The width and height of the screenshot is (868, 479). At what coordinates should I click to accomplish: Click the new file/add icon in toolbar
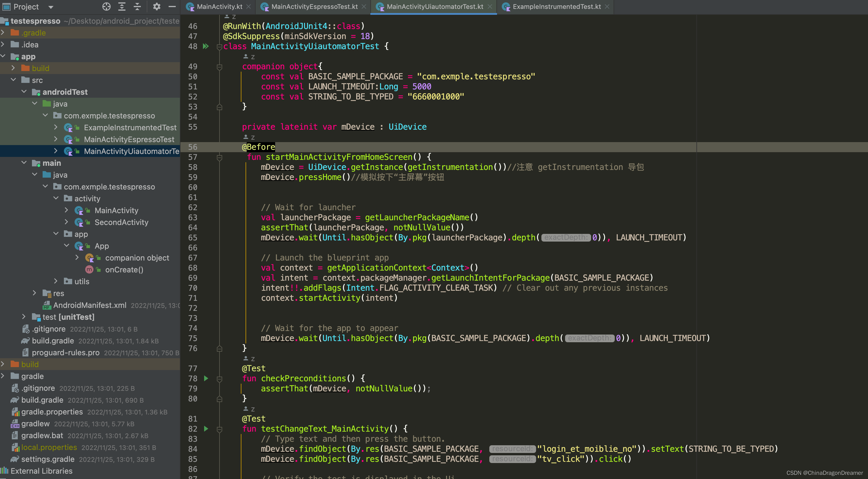[x=106, y=7]
